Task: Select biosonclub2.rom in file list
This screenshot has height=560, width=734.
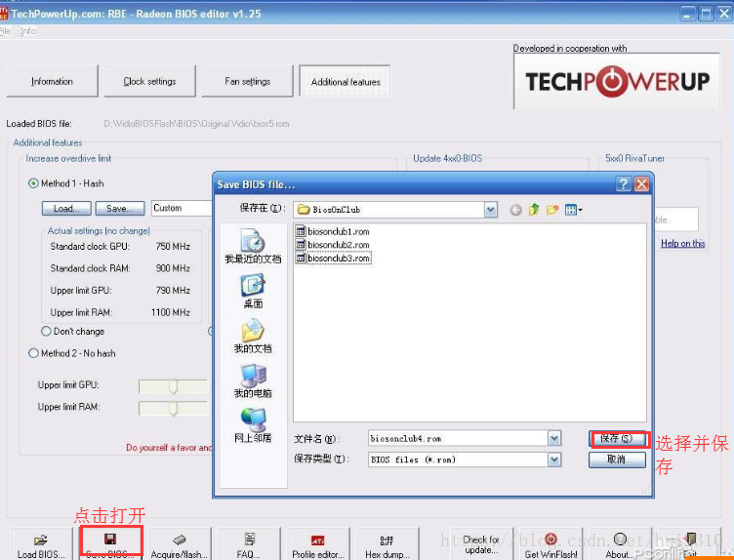Action: 338,245
